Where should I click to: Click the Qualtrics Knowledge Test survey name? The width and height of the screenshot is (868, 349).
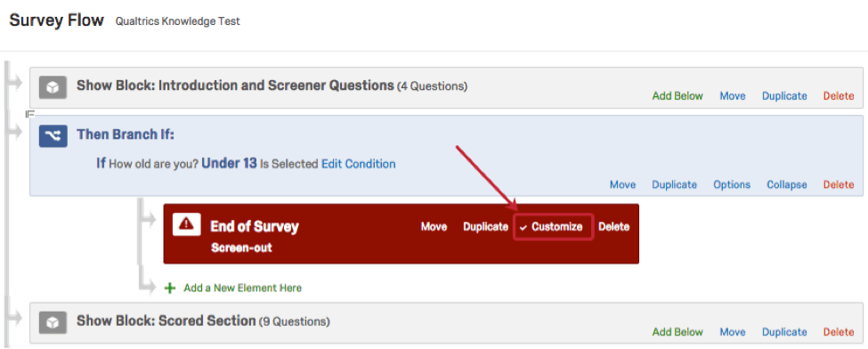pos(178,21)
